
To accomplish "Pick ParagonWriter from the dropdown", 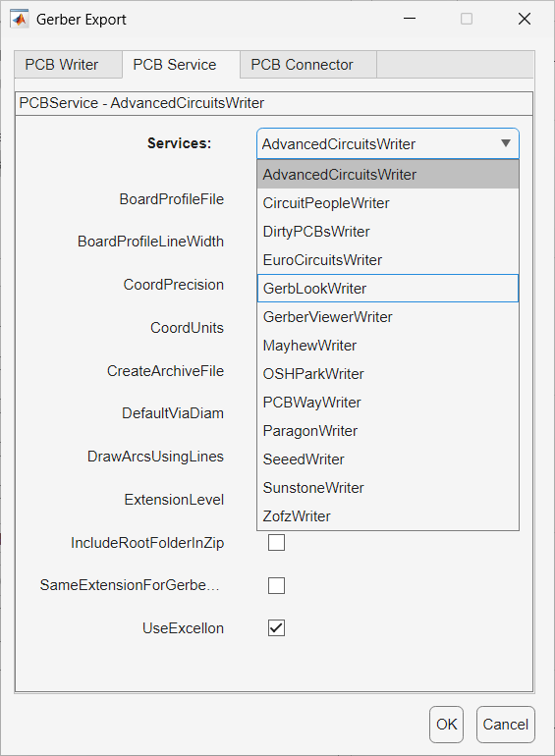I will tap(388, 431).
